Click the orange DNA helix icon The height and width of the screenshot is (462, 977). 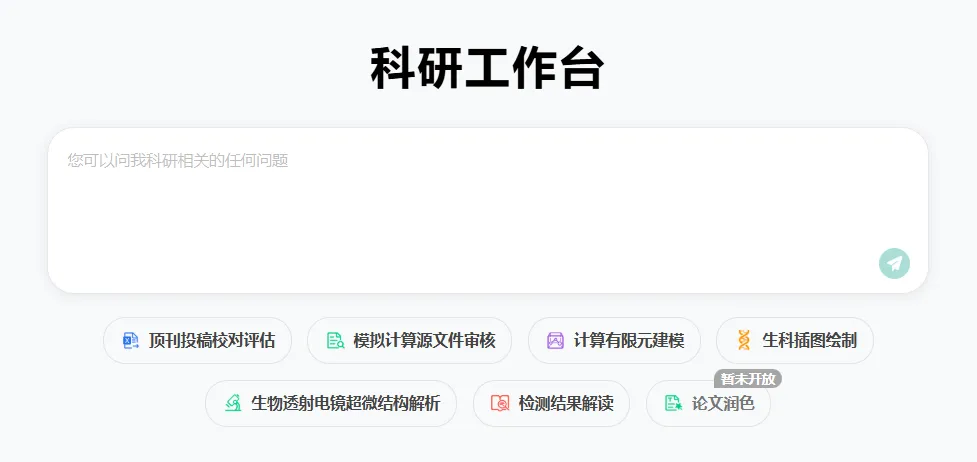[x=743, y=341]
